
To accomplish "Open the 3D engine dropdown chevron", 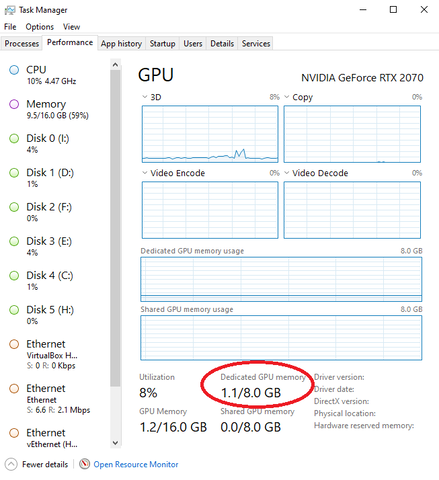I will tap(144, 97).
